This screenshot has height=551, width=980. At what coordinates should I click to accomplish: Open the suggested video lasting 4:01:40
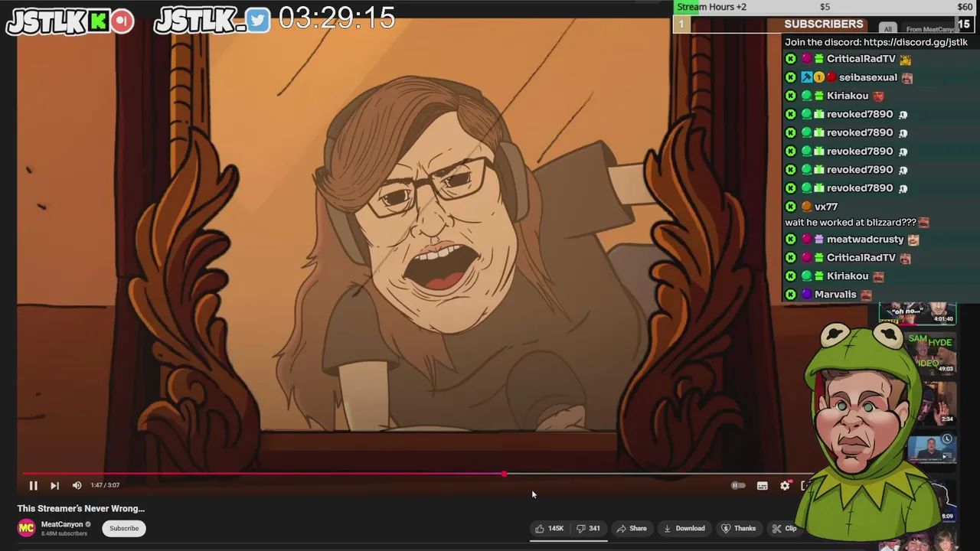pyautogui.click(x=917, y=313)
